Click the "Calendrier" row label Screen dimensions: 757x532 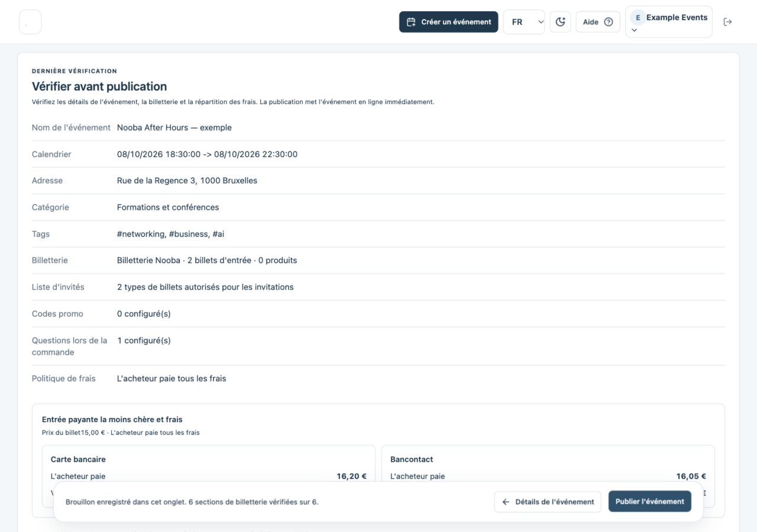tap(51, 154)
